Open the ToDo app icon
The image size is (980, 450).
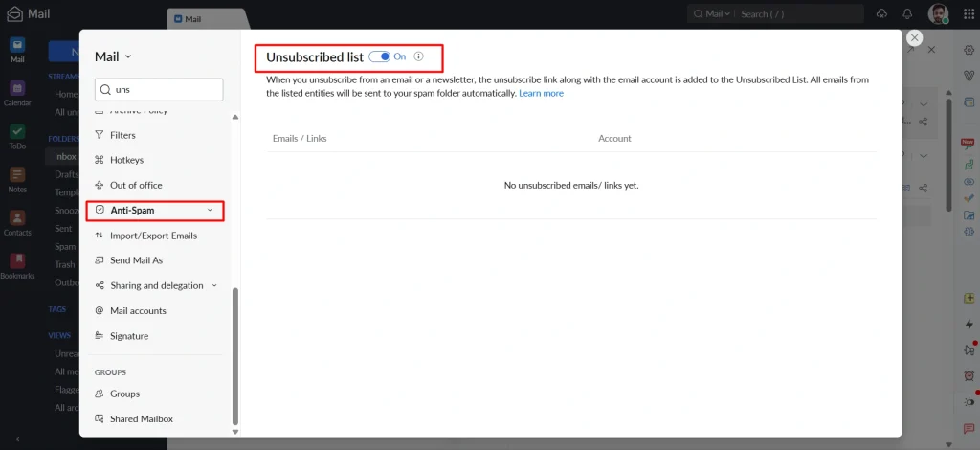point(17,136)
